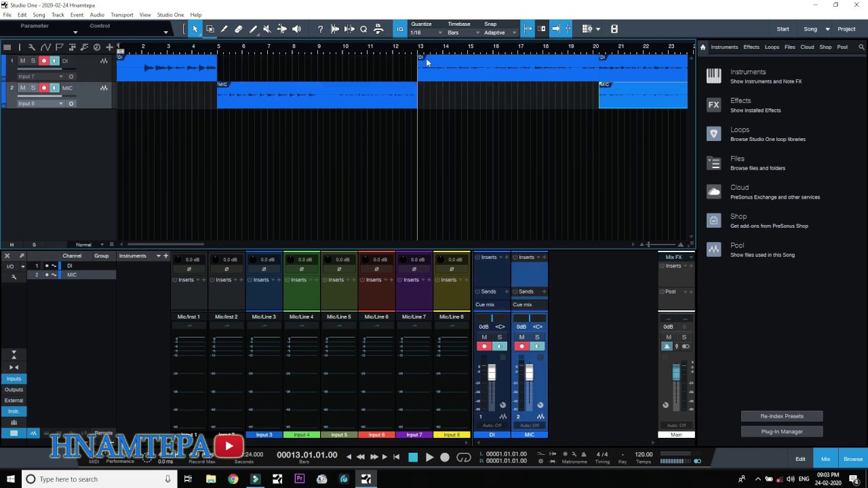Open track inspector 'i' icon
This screenshot has width=868, height=488.
(x=19, y=47)
